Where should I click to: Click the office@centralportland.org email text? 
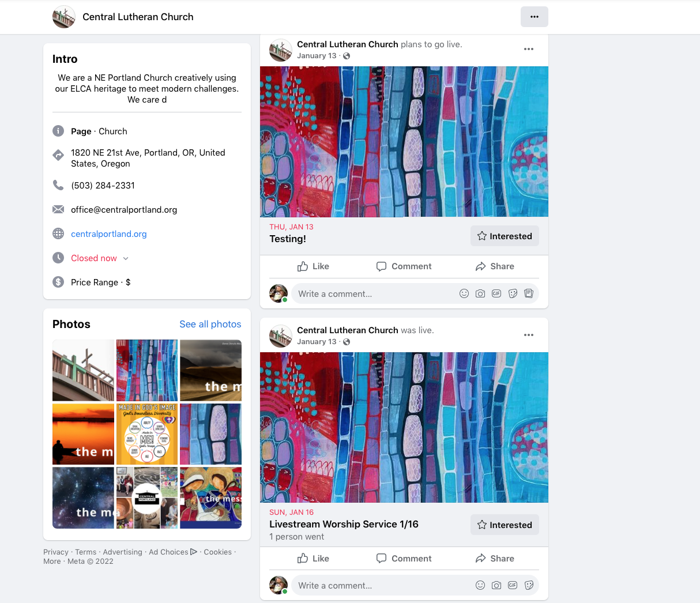[x=124, y=209]
